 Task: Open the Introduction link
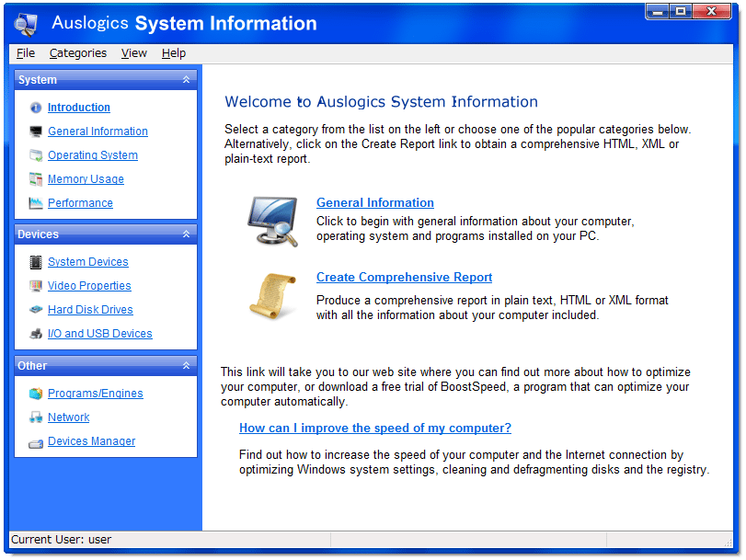[79, 108]
